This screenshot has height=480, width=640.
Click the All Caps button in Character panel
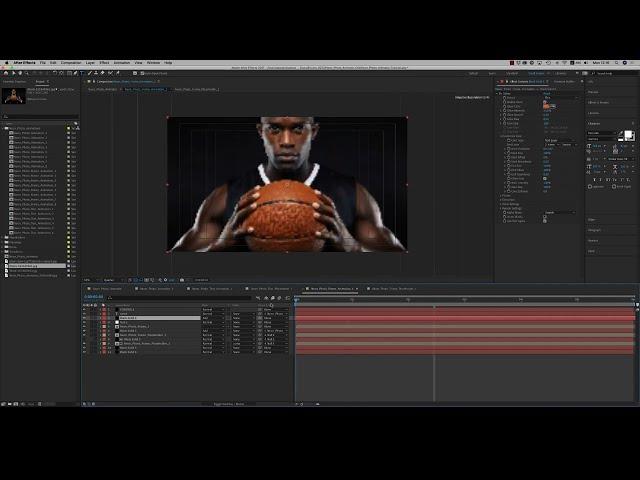607,180
